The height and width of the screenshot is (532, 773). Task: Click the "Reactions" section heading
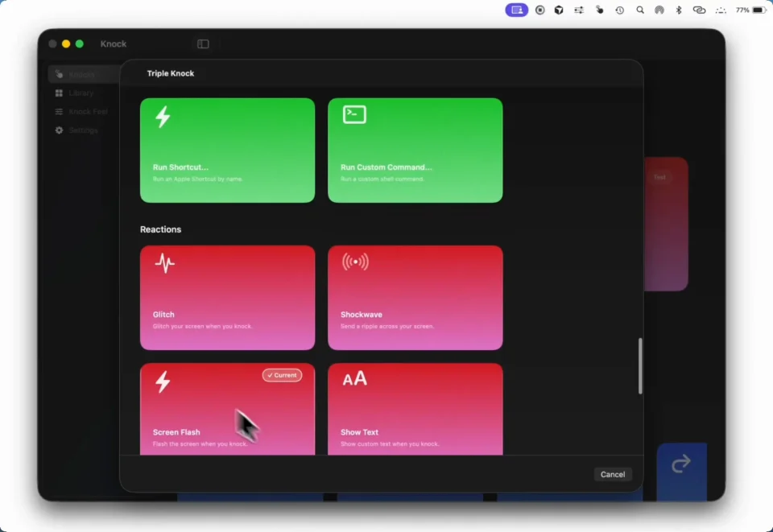click(161, 229)
